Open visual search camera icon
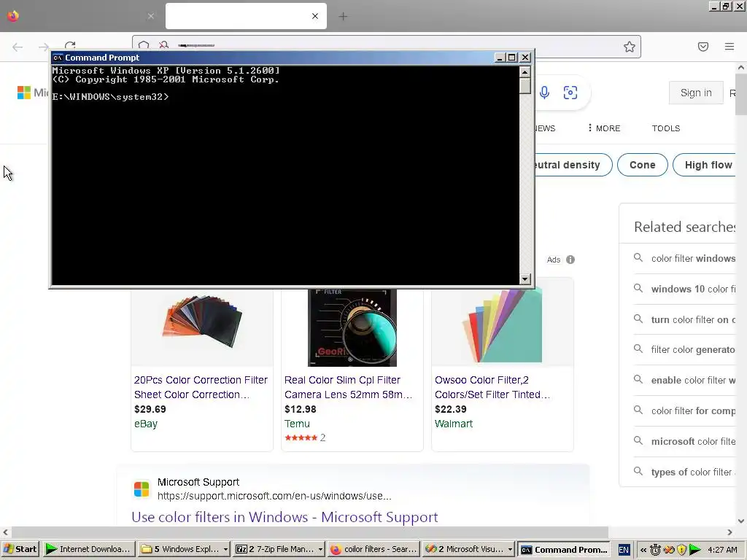 (570, 93)
